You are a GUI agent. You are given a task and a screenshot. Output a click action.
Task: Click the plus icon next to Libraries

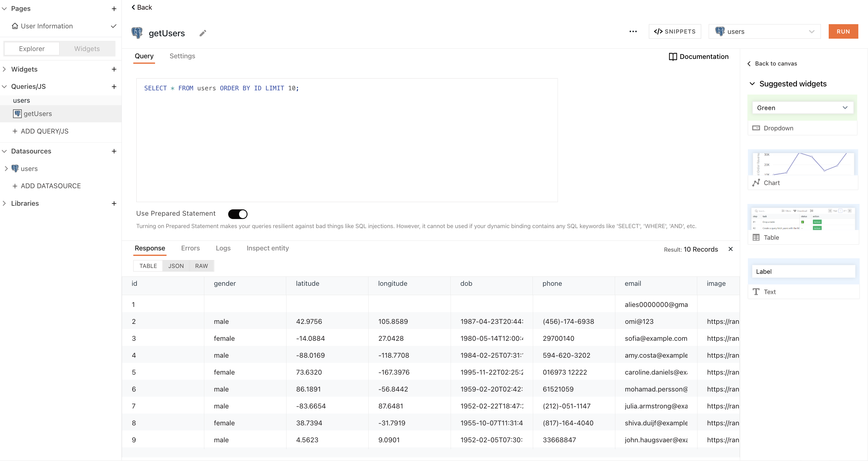pos(114,203)
